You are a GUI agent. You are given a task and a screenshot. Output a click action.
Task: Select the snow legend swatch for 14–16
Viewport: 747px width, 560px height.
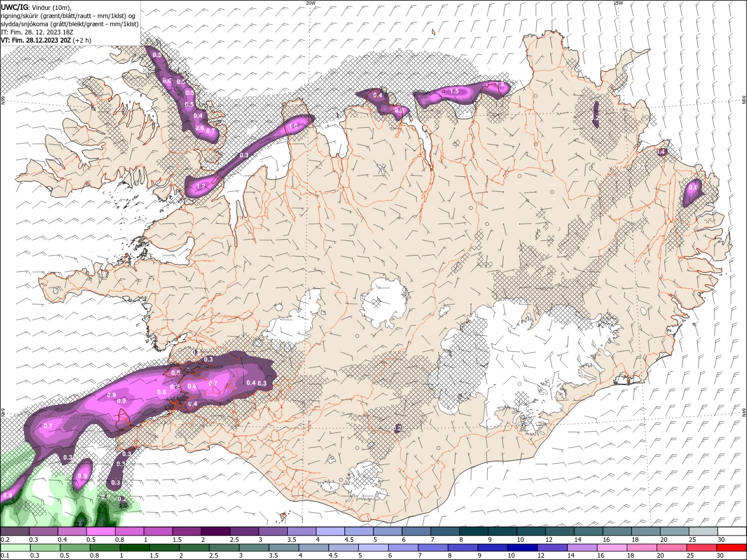click(x=588, y=531)
